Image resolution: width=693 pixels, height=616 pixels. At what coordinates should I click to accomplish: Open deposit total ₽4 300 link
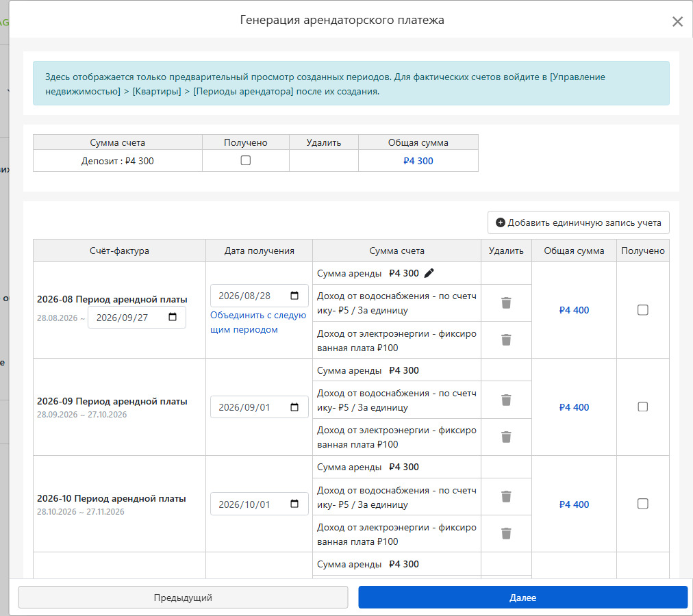click(418, 161)
